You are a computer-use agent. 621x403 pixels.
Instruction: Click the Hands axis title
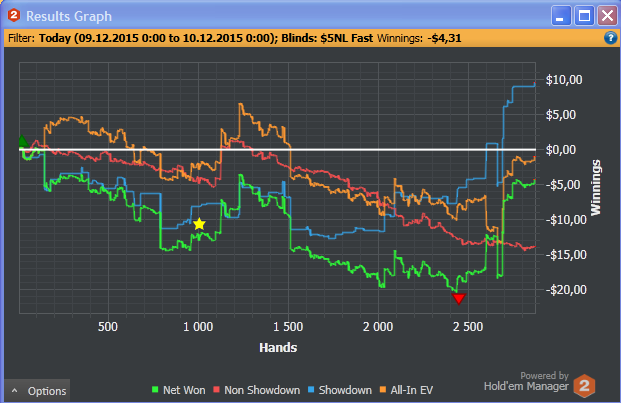[278, 348]
